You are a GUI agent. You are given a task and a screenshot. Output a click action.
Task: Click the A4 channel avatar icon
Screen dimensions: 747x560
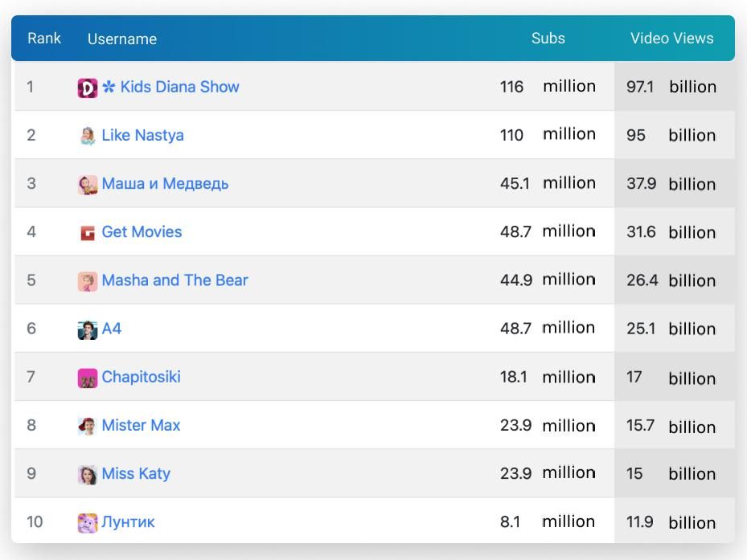pyautogui.click(x=88, y=329)
